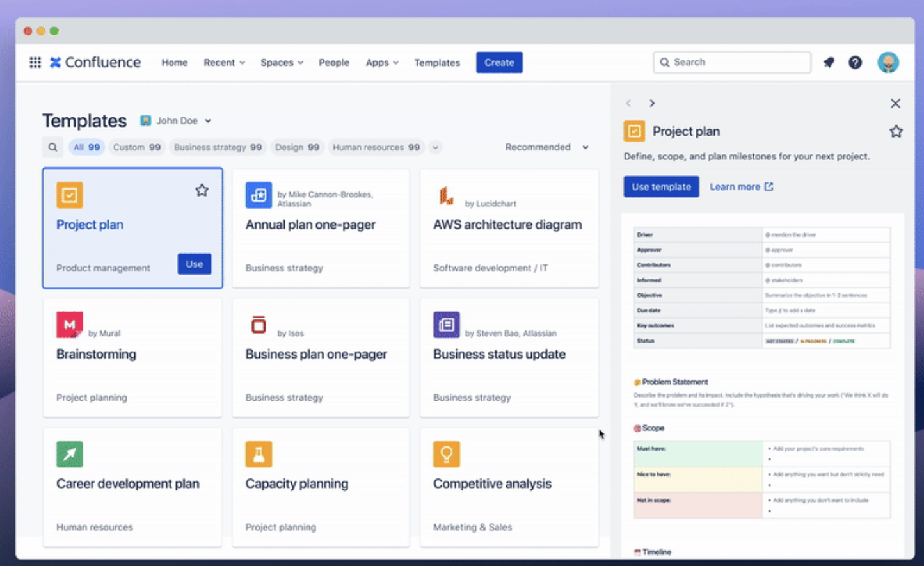Viewport: 924px width, 566px height.
Task: Open the user profile avatar menu
Action: pos(888,62)
